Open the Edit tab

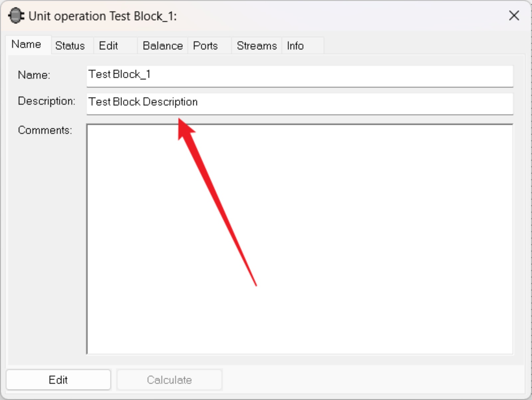[x=108, y=46]
